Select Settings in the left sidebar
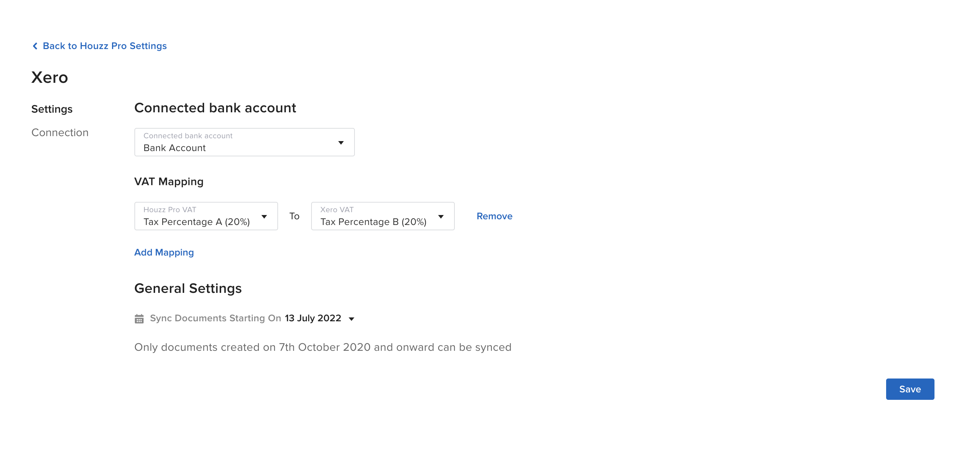Screen dimensions: 980x467 [52, 109]
